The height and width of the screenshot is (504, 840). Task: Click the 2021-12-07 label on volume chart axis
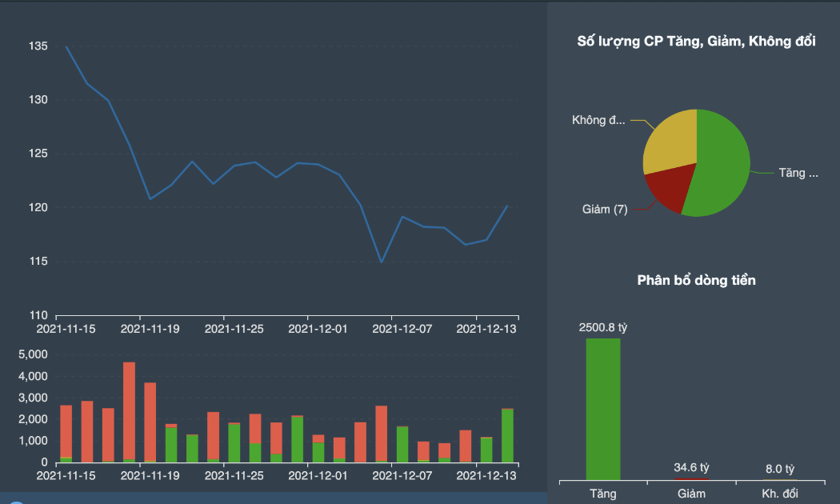click(402, 476)
